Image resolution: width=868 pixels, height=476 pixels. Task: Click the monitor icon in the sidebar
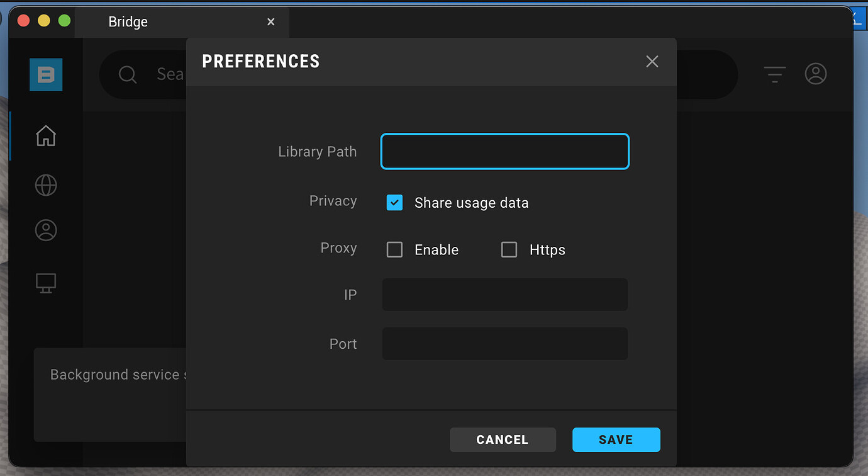tap(45, 283)
